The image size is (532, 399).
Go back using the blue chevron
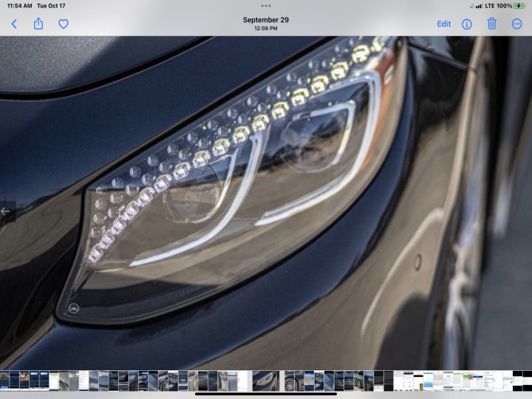14,24
